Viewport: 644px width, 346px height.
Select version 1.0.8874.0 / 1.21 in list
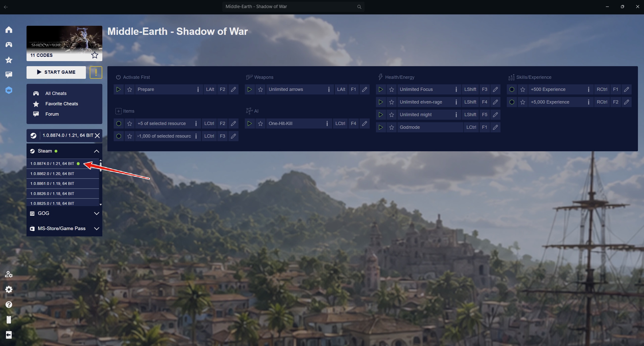point(63,164)
